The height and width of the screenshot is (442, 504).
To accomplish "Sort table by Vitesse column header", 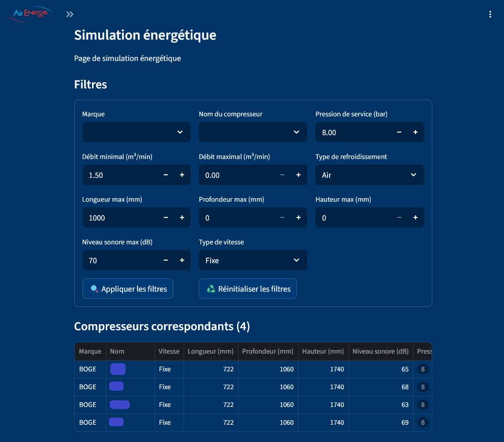I will [x=169, y=351].
